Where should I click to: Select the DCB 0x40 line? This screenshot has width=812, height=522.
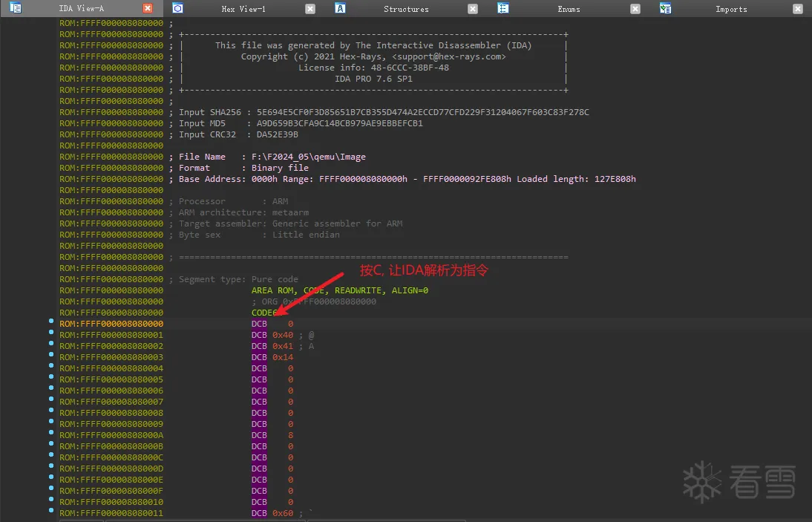tap(283, 335)
